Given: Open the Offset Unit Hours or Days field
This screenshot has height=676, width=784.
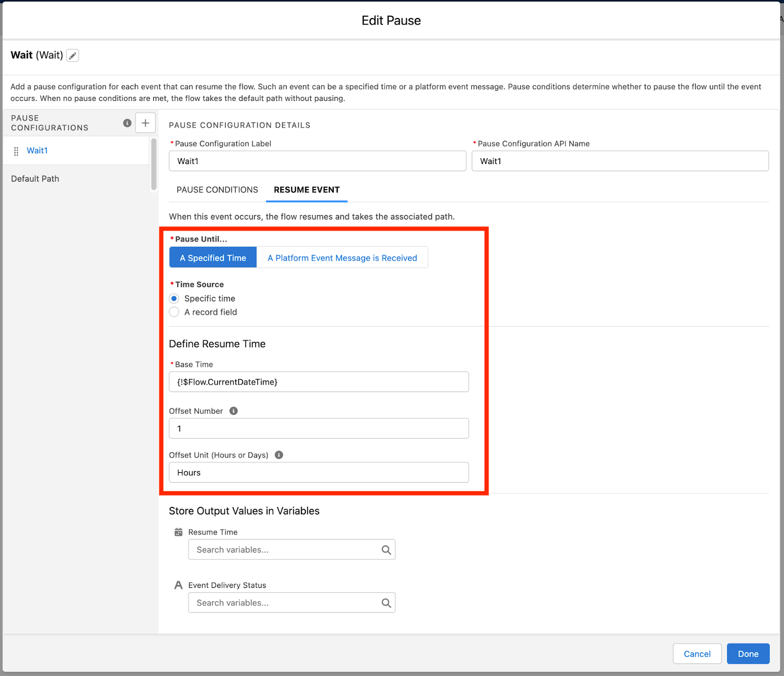Looking at the screenshot, I should [318, 472].
